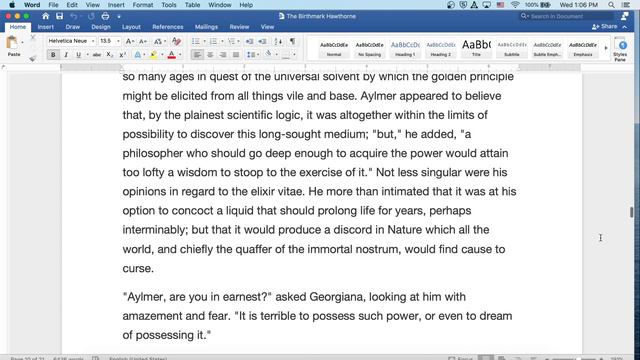Viewport: 640px width, 360px height.
Task: Collapse the ribbon with the chevron beside Share
Action: [624, 27]
